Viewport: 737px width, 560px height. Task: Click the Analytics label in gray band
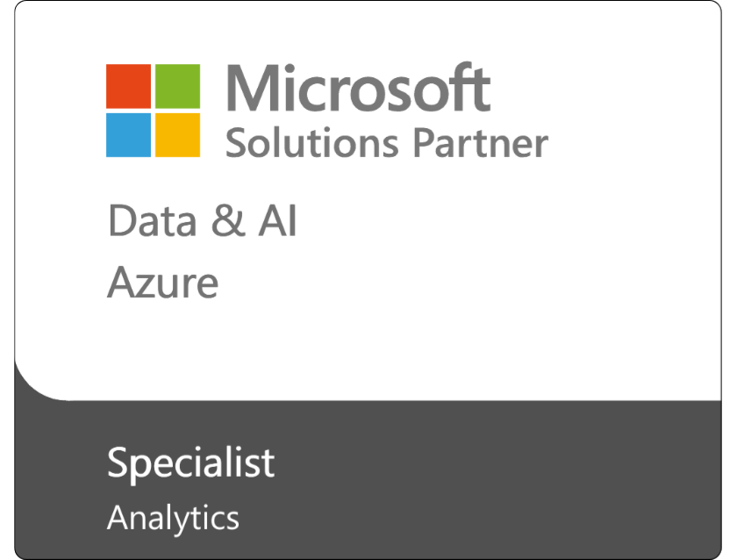pos(173,519)
